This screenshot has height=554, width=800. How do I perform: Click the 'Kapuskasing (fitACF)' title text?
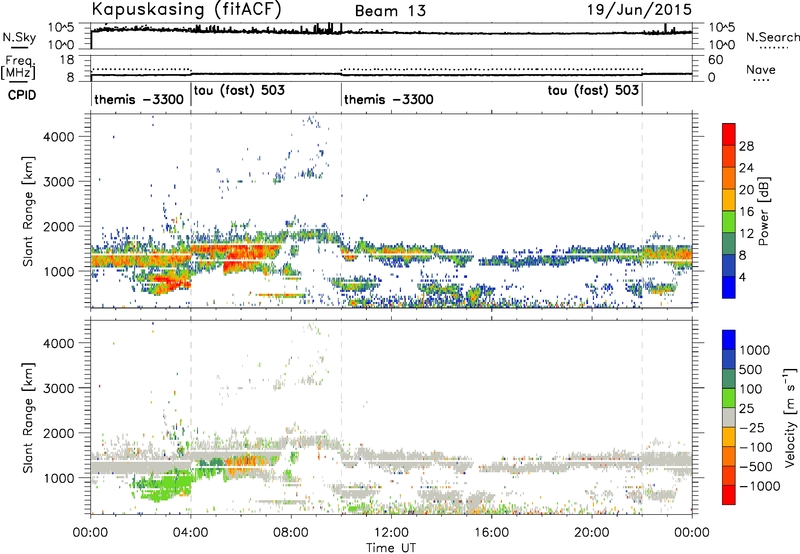point(187,9)
